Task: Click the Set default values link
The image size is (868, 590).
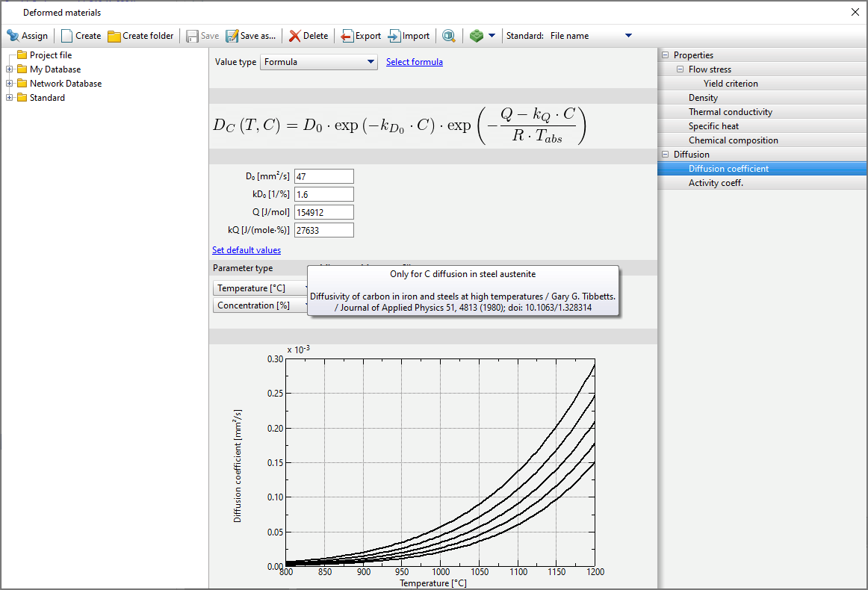Action: 247,250
